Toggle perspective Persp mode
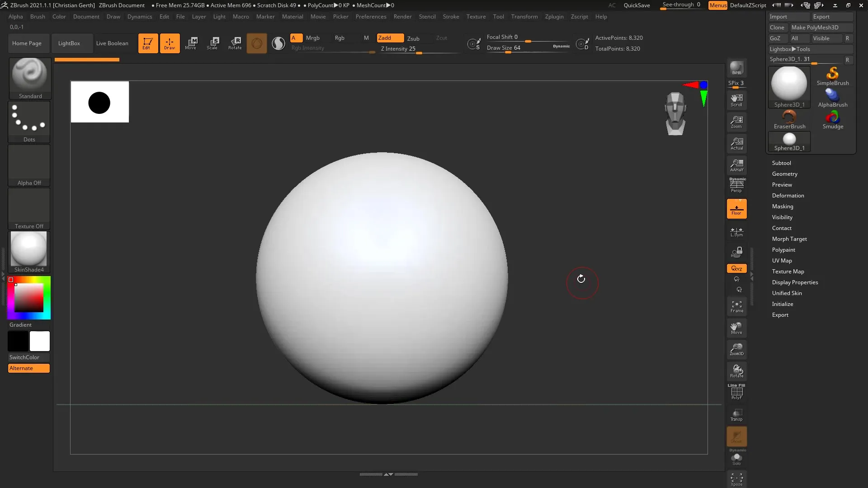Image resolution: width=868 pixels, height=488 pixels. pyautogui.click(x=736, y=186)
